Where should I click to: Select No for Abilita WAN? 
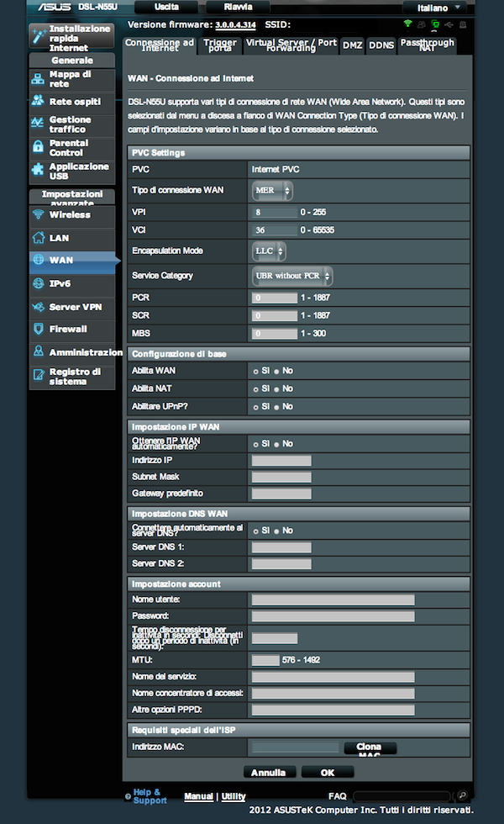click(276, 372)
